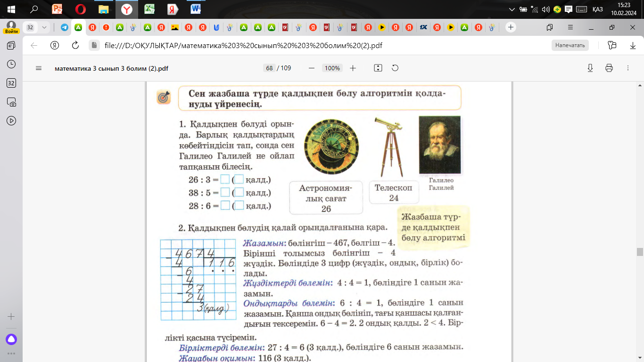
Task: Open the notification center in the tray
Action: coord(569,9)
